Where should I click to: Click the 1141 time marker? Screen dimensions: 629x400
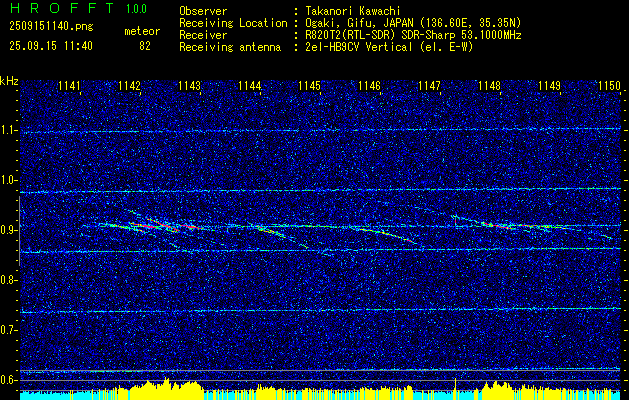tap(69, 86)
